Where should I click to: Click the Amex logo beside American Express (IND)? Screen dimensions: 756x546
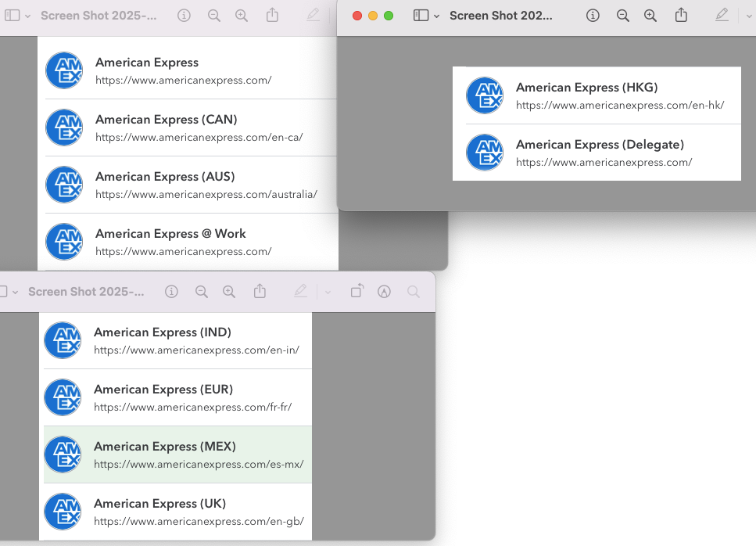pyautogui.click(x=63, y=340)
